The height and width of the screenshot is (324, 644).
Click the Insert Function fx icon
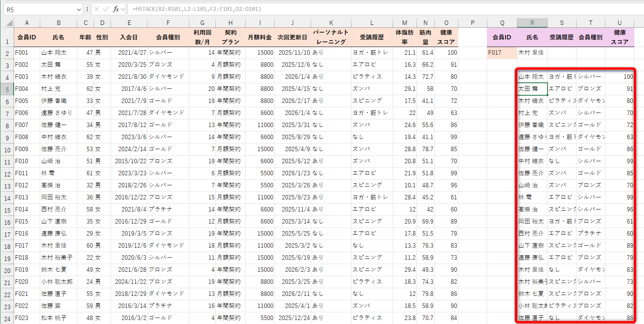(116, 9)
